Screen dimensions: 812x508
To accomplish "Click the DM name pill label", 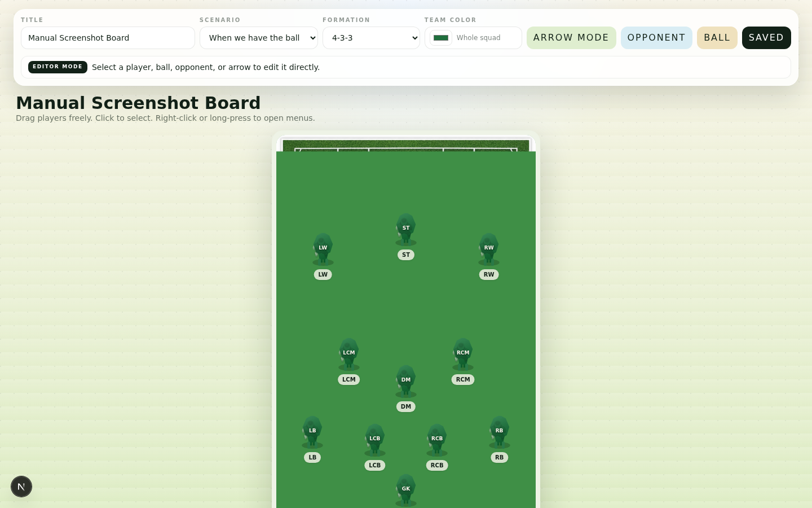I will coord(406,406).
